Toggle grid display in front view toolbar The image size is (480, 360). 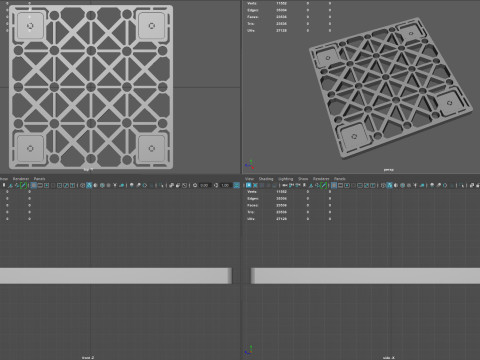pyautogui.click(x=34, y=185)
